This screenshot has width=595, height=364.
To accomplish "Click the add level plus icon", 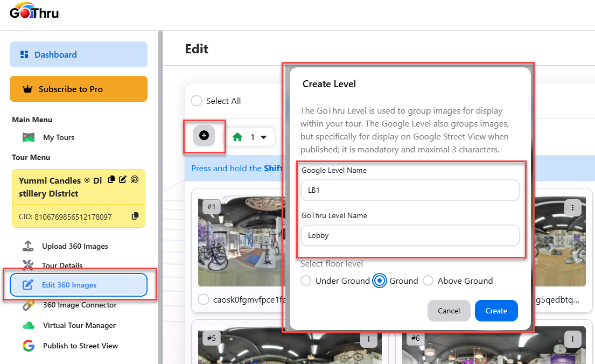I will [204, 136].
